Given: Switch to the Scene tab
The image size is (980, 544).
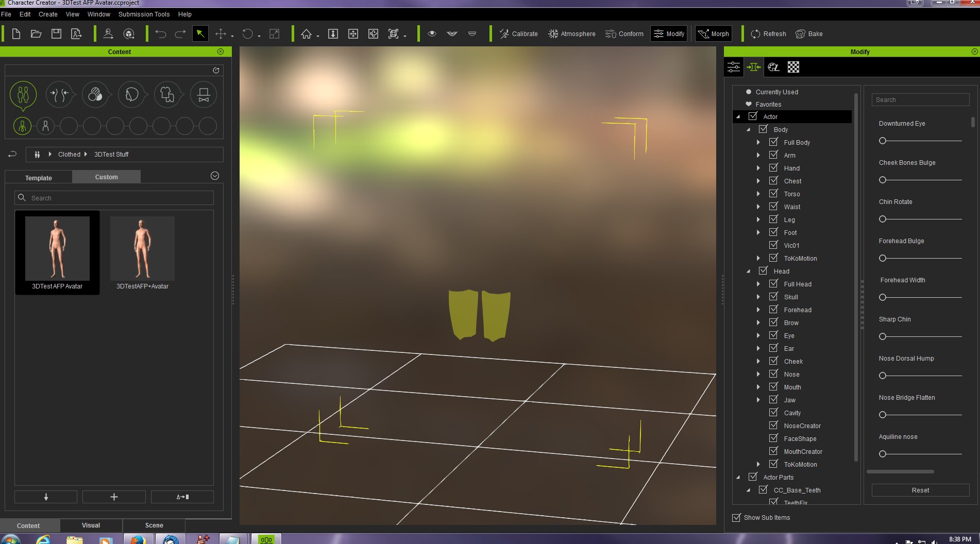Looking at the screenshot, I should click(154, 525).
